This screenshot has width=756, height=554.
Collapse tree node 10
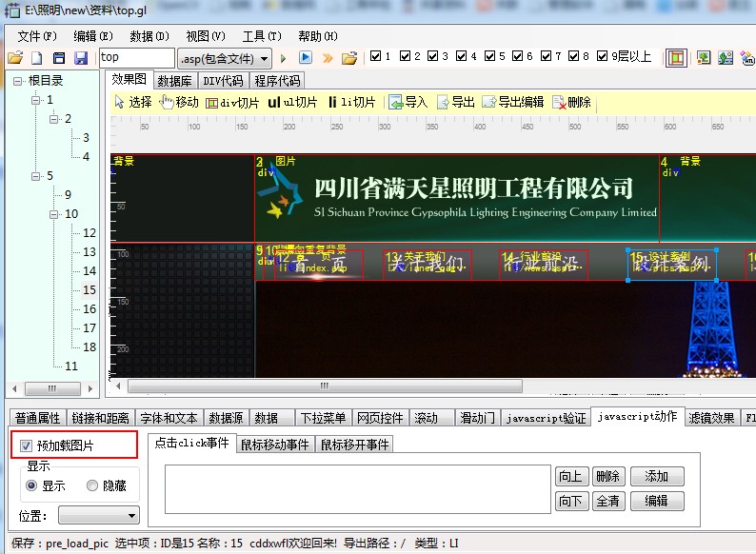pyautogui.click(x=54, y=214)
